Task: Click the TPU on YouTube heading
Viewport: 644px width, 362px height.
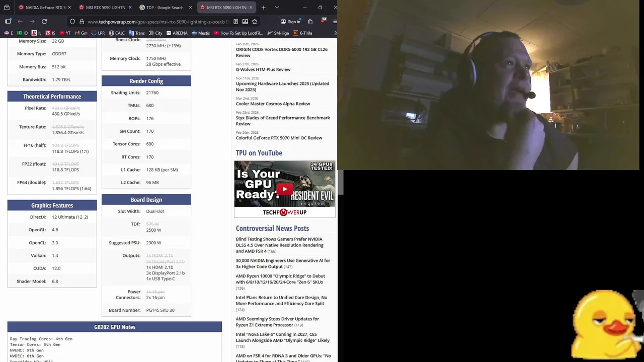Action: [259, 153]
